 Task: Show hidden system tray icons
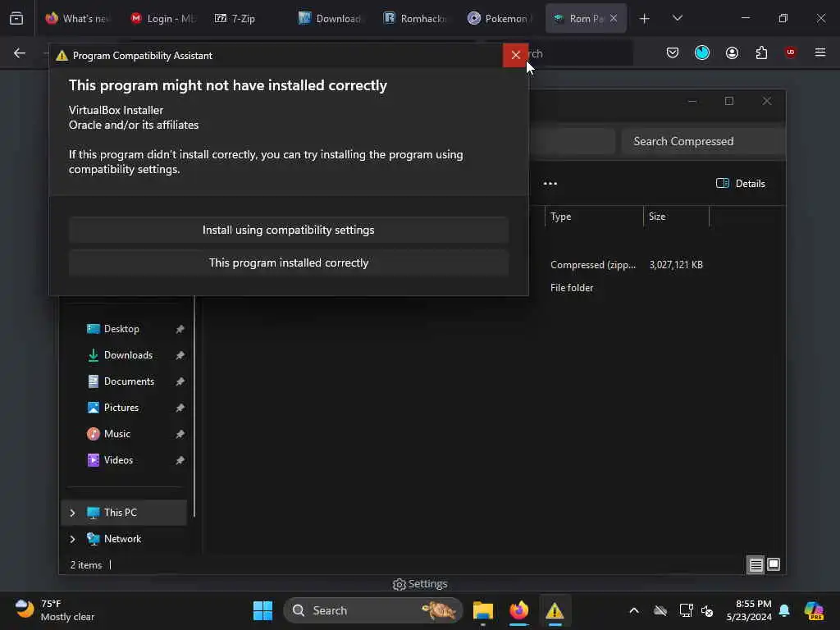pyautogui.click(x=634, y=610)
